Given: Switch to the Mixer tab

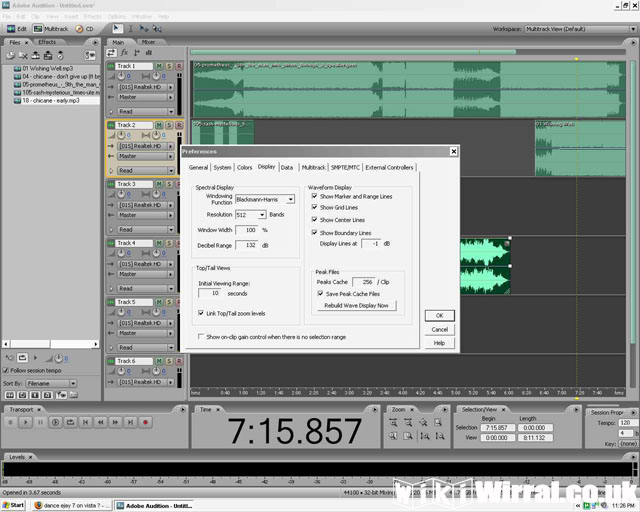Looking at the screenshot, I should point(148,42).
